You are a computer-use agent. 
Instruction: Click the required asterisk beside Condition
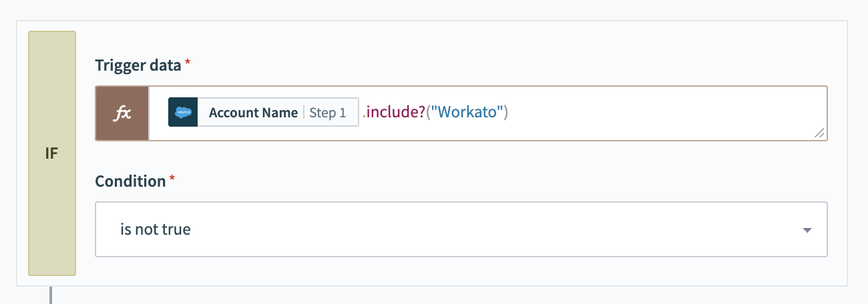point(172,179)
